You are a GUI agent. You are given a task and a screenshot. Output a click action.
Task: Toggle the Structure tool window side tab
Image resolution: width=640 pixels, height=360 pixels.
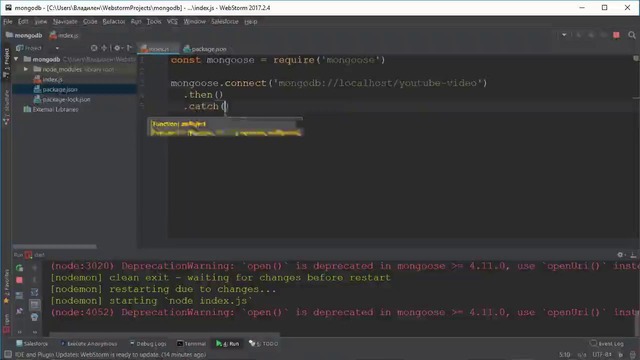pyautogui.click(x=6, y=107)
